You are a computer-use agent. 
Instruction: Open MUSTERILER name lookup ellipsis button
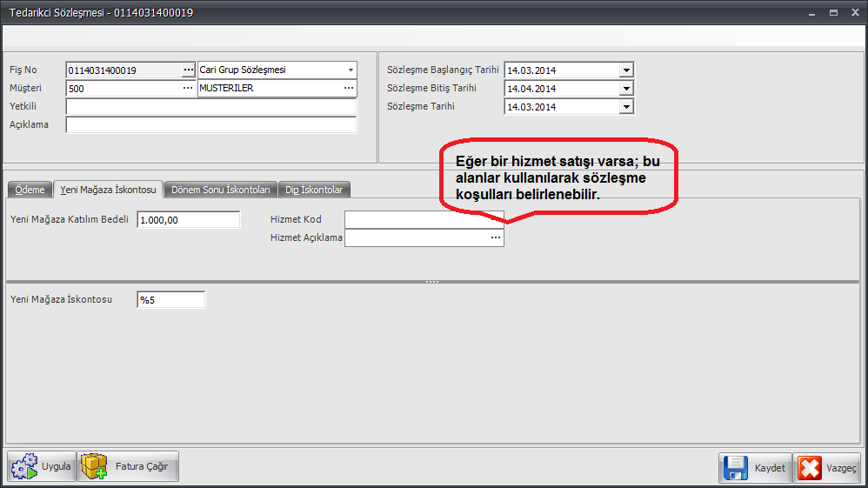(x=349, y=88)
